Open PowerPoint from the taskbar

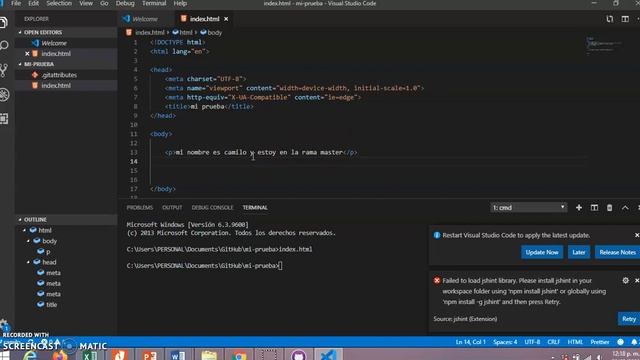[x=149, y=355]
